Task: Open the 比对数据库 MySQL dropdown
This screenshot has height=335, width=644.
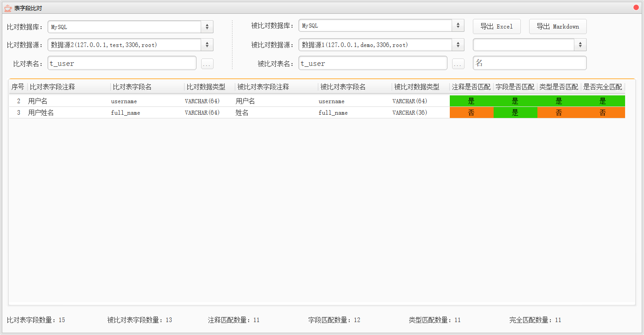Action: tap(131, 27)
